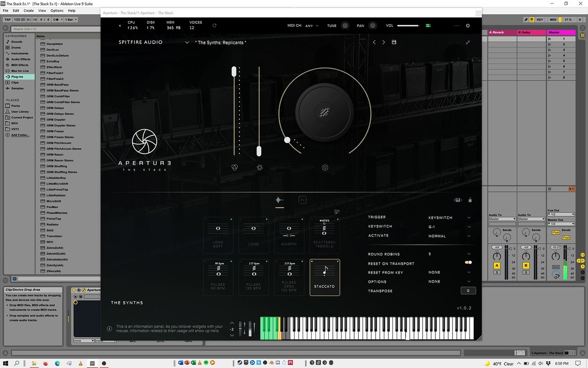This screenshot has height=368, width=588.
Task: Click the keyboard range icon
Action: pyautogui.click(x=457, y=200)
